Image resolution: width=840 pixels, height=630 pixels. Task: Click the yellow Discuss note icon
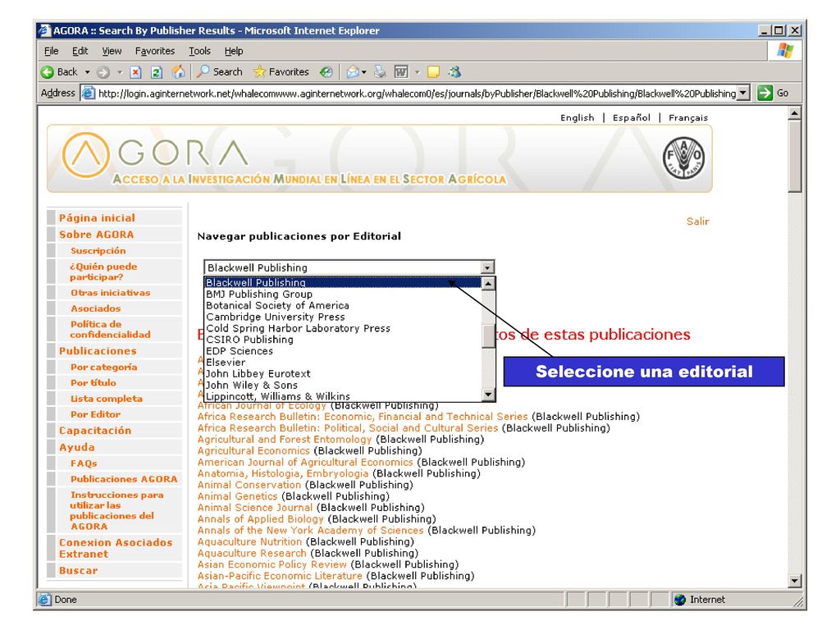click(433, 72)
